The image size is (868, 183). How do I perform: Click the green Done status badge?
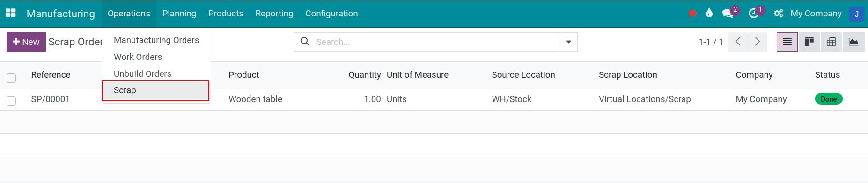(829, 99)
